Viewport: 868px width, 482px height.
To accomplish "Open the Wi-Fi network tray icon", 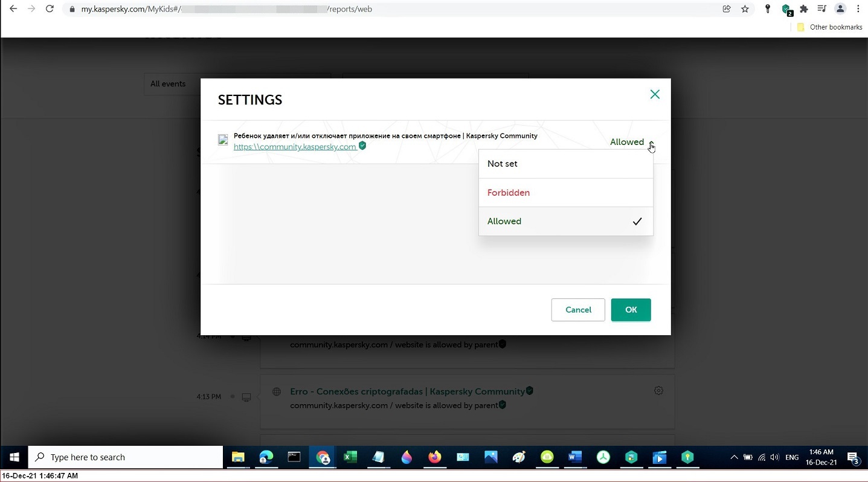I will click(x=762, y=457).
